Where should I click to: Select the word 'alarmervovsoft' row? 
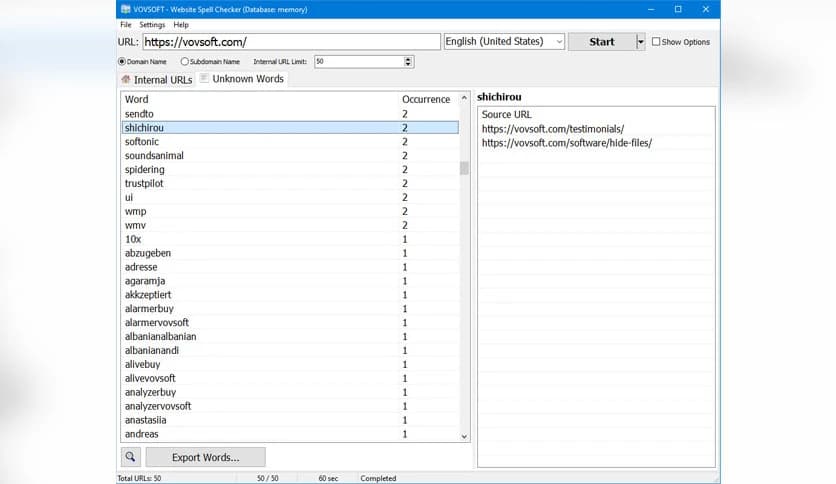(x=290, y=322)
